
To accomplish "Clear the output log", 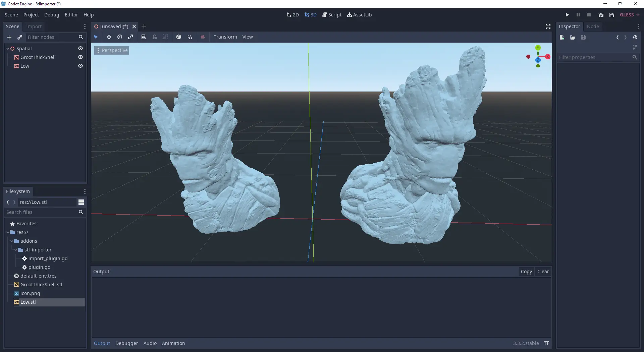I will 543,272.
